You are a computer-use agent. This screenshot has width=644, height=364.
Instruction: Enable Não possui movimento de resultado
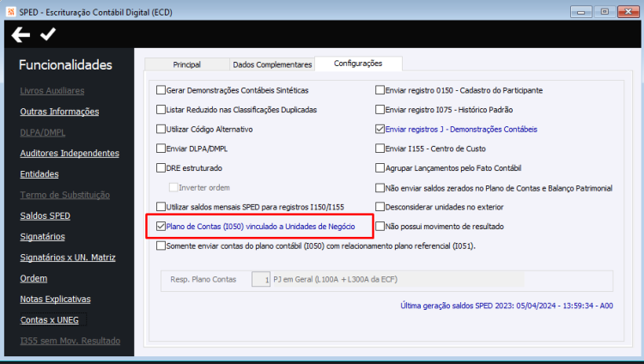point(380,227)
